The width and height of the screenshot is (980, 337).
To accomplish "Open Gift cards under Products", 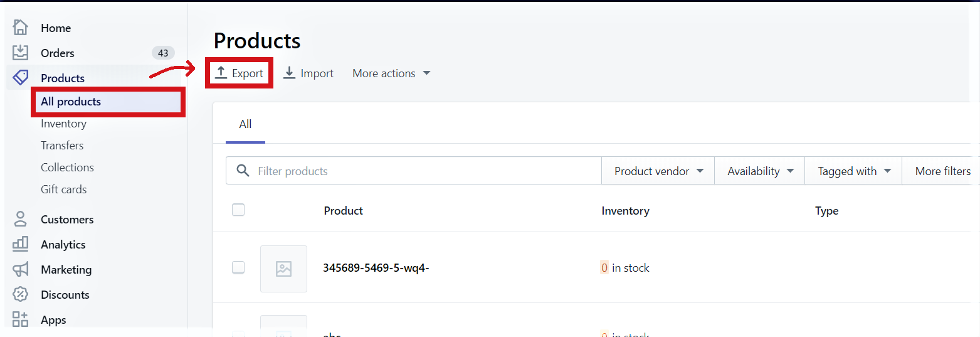I will point(64,190).
